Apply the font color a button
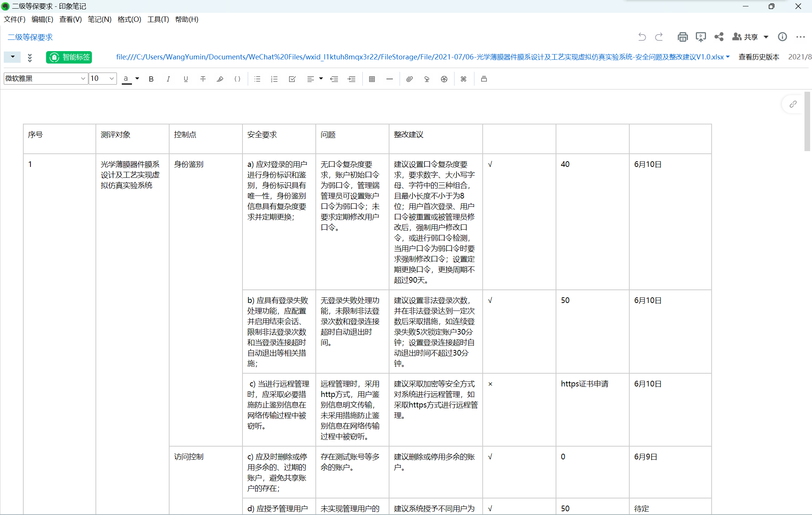The width and height of the screenshot is (812, 515). tap(127, 79)
